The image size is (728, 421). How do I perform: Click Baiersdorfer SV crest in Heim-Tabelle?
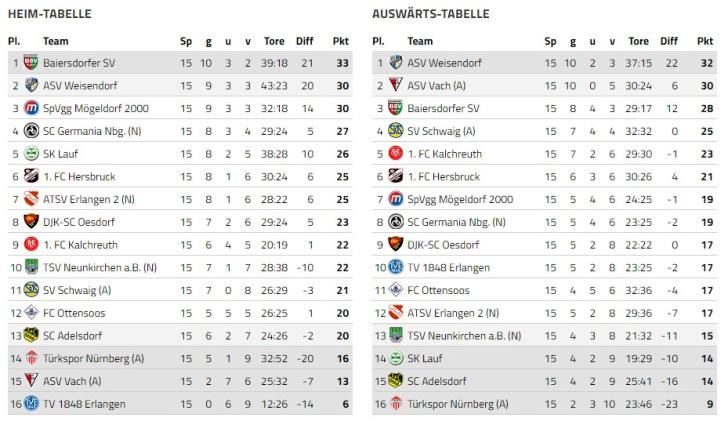coord(31,62)
